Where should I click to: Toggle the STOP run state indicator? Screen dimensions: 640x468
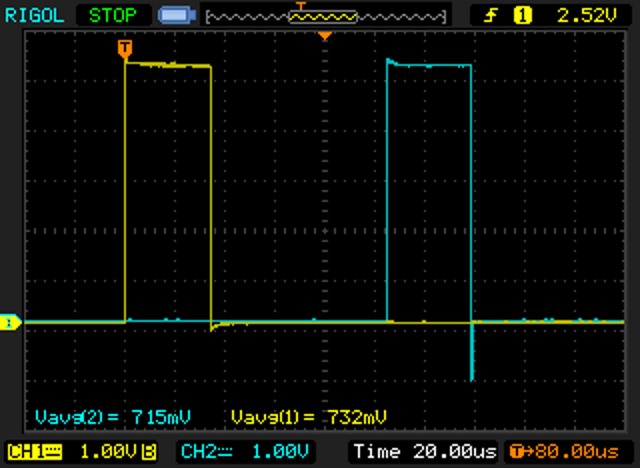[x=113, y=15]
